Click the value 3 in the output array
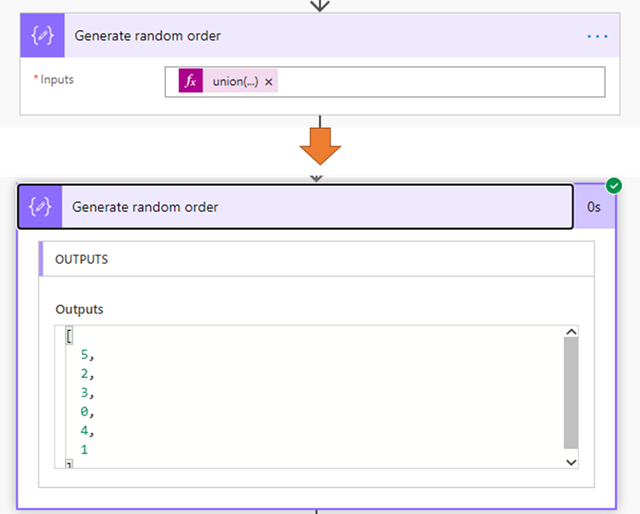 tap(84, 392)
